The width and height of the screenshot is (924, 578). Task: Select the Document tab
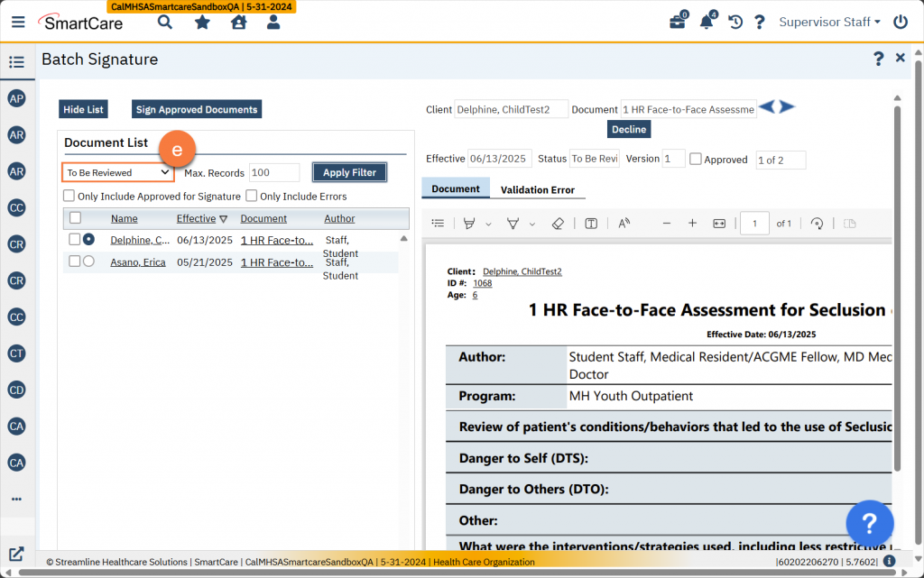point(456,188)
